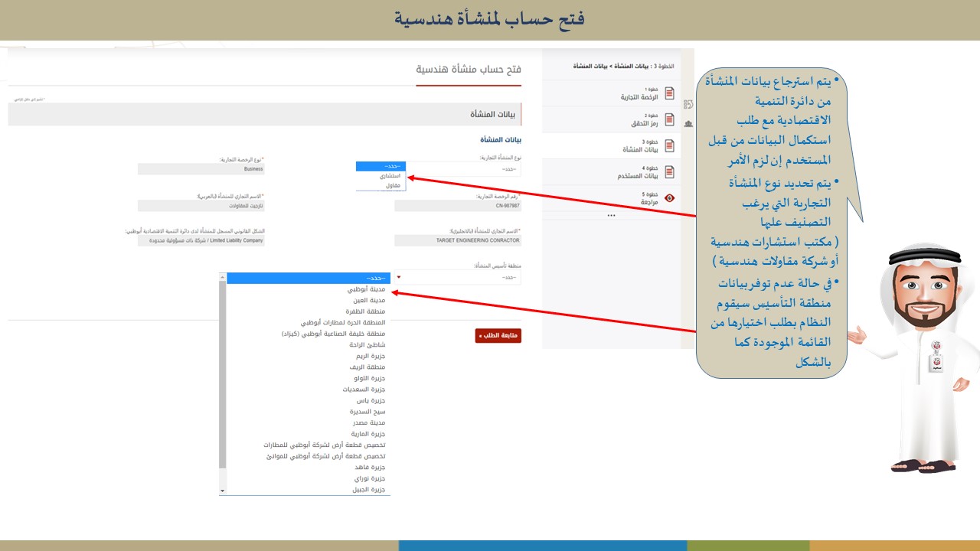The image size is (980, 551).
Task: Open the نوع المنشأة التجارية dropdown
Action: pyautogui.click(x=458, y=168)
